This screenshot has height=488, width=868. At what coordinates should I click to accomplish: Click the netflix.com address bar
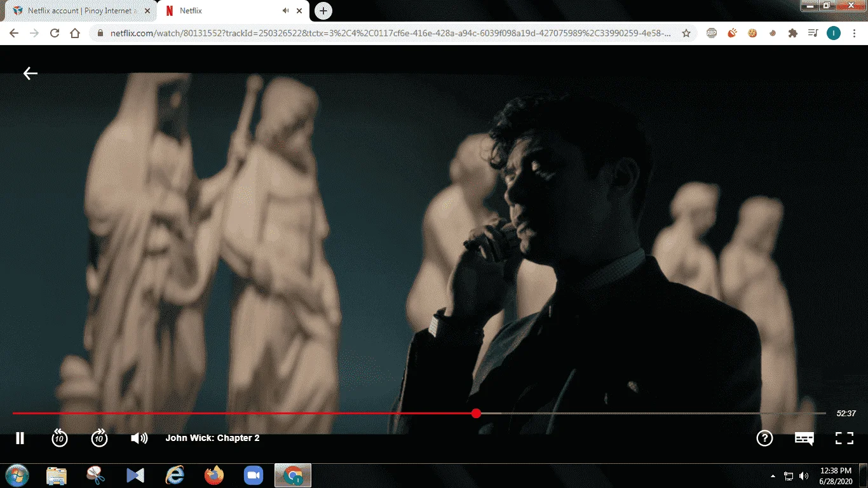click(392, 33)
